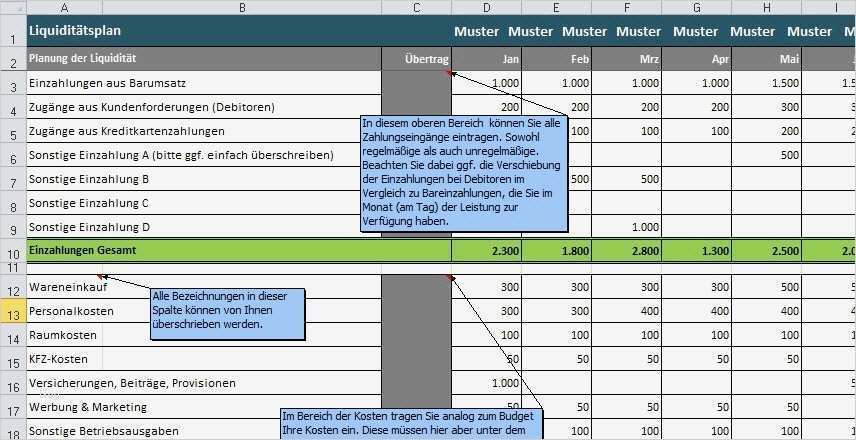856x440 pixels.
Task: Click the 'Sonstige Einzahlung B' label
Action: click(88, 179)
